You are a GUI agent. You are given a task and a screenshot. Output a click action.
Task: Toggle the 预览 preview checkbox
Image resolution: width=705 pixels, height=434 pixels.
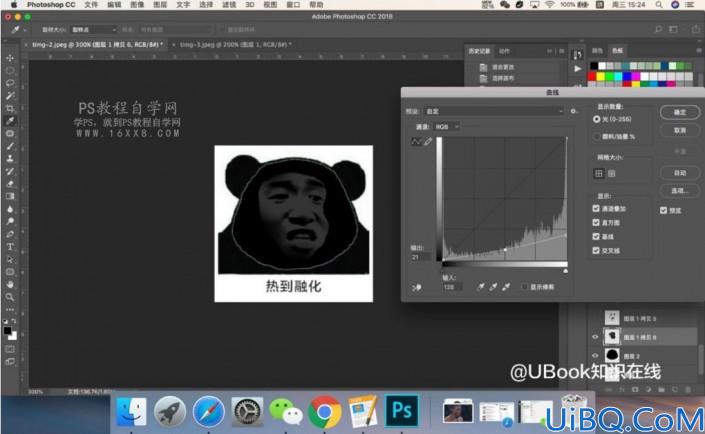(x=663, y=210)
